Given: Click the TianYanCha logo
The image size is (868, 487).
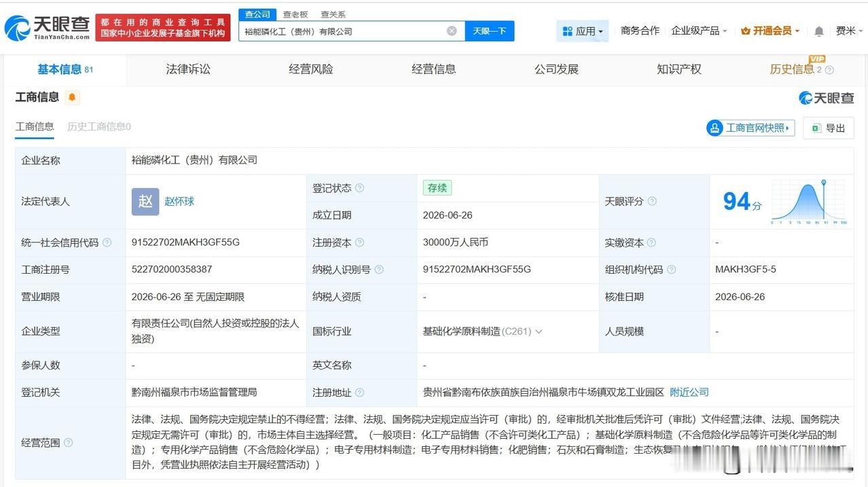Looking at the screenshot, I should point(47,28).
